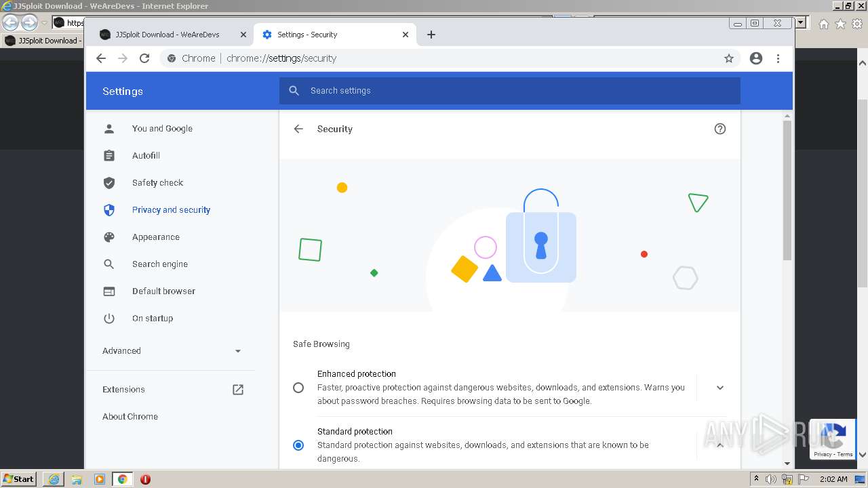
Task: Open On startup settings
Action: [x=153, y=319]
